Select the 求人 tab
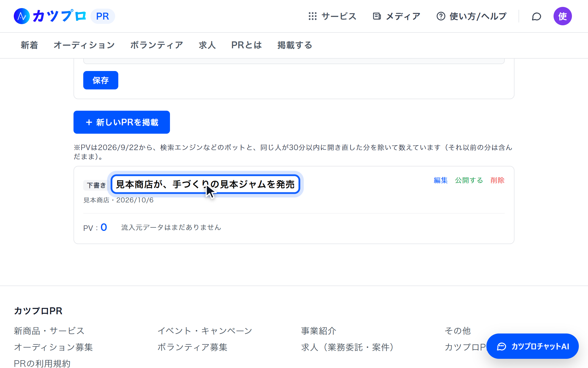 click(x=207, y=45)
